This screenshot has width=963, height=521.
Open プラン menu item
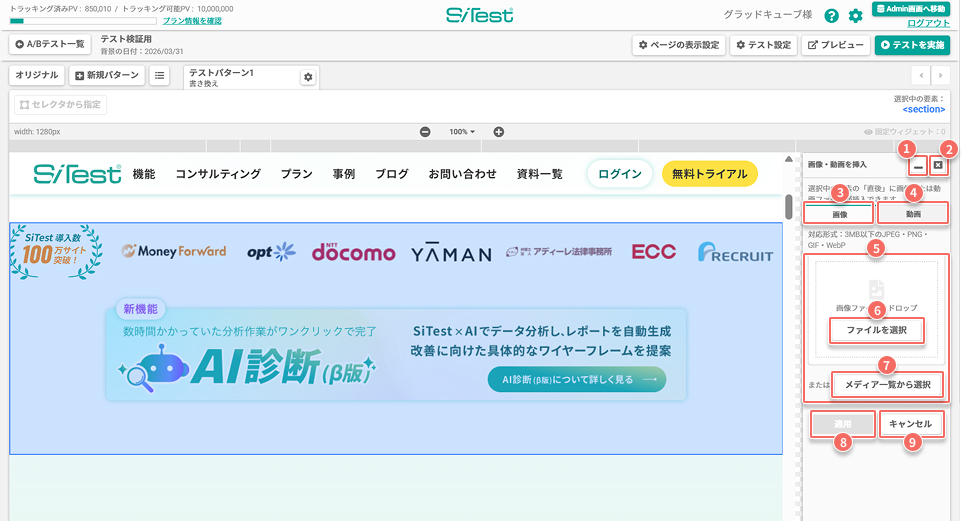click(297, 174)
